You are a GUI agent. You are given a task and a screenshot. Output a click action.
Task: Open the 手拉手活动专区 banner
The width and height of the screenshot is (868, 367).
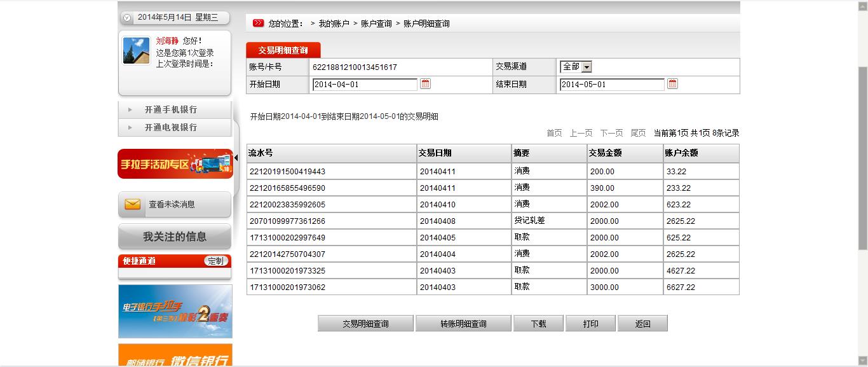(x=175, y=163)
